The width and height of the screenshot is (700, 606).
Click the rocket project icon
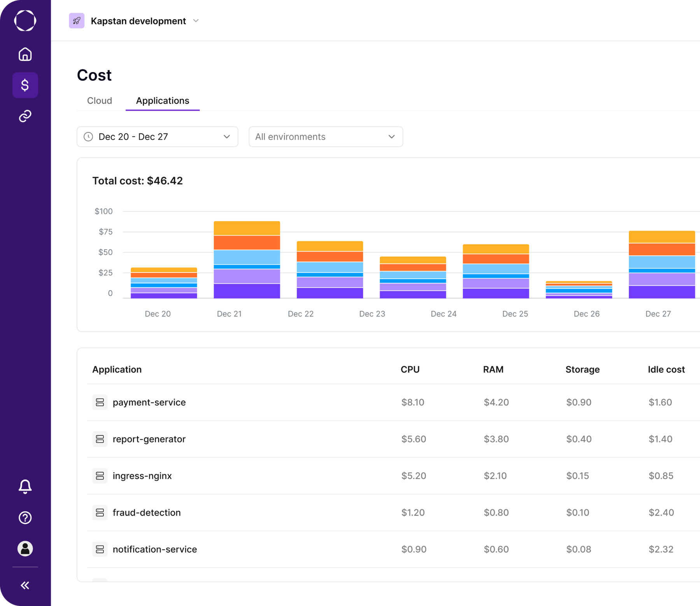point(77,21)
